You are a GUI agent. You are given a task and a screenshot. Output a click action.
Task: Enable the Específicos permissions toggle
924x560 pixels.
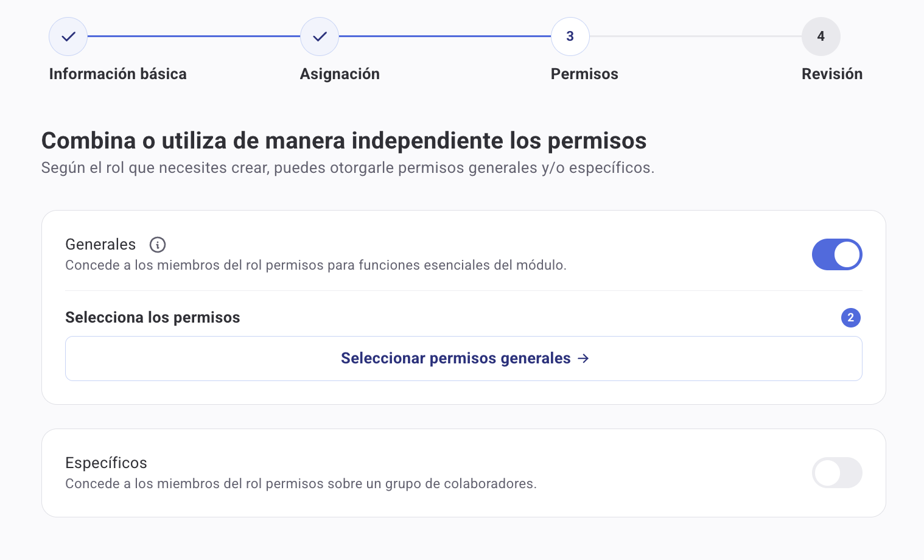[837, 472]
